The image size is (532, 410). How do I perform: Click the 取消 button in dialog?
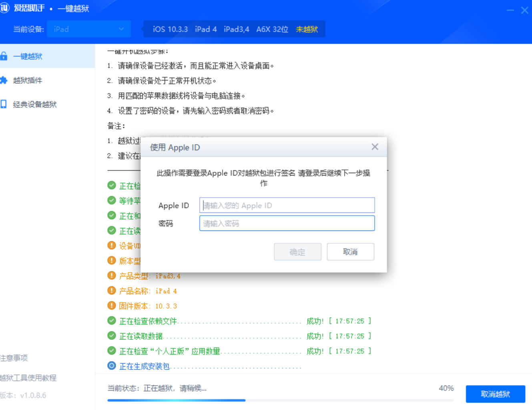tap(350, 252)
